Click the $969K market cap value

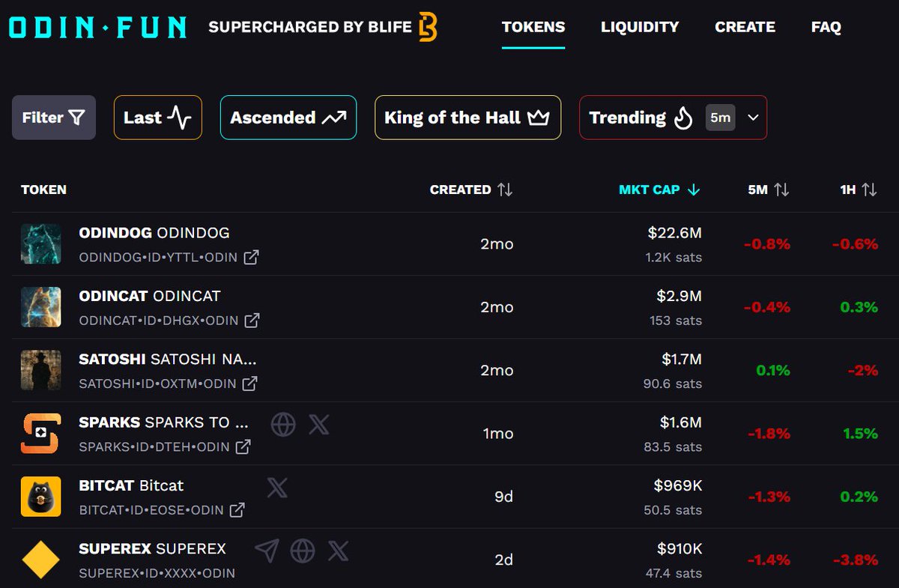tap(677, 485)
